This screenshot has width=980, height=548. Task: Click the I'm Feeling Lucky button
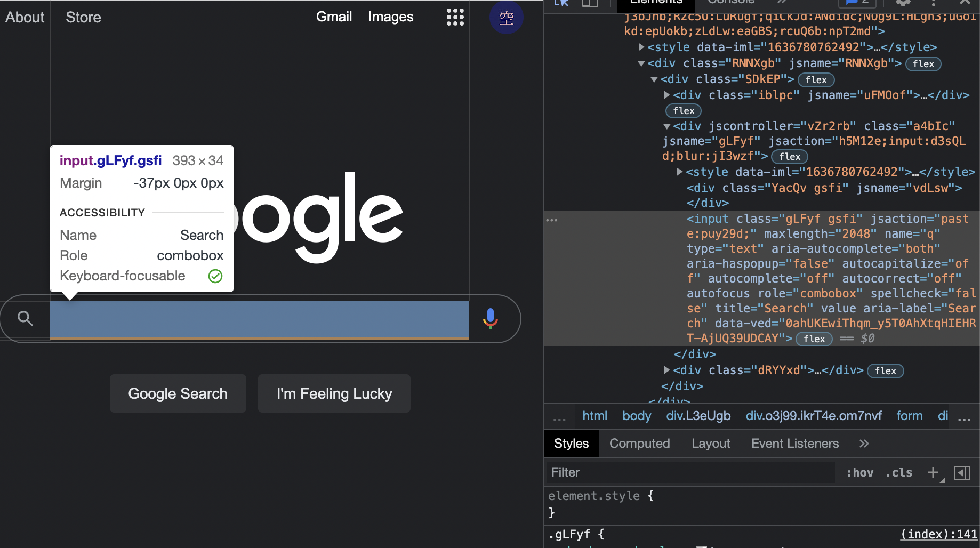pyautogui.click(x=334, y=393)
